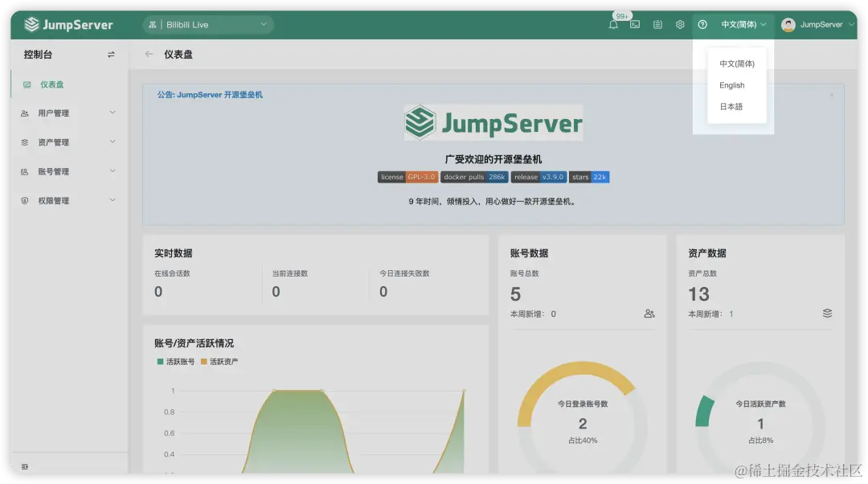Expand the 资产管理 menu chevron
This screenshot has width=868, height=484.
(113, 142)
